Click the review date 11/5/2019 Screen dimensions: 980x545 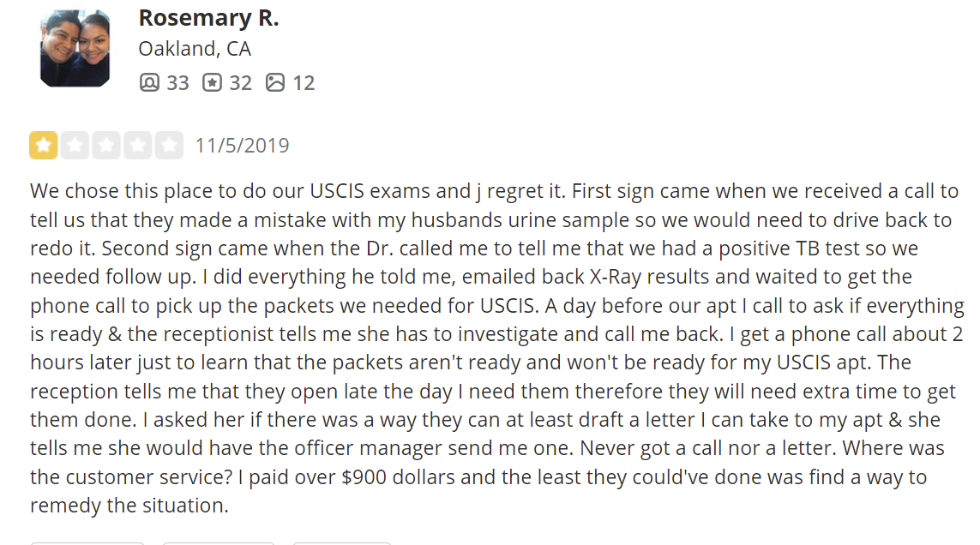coord(243,146)
